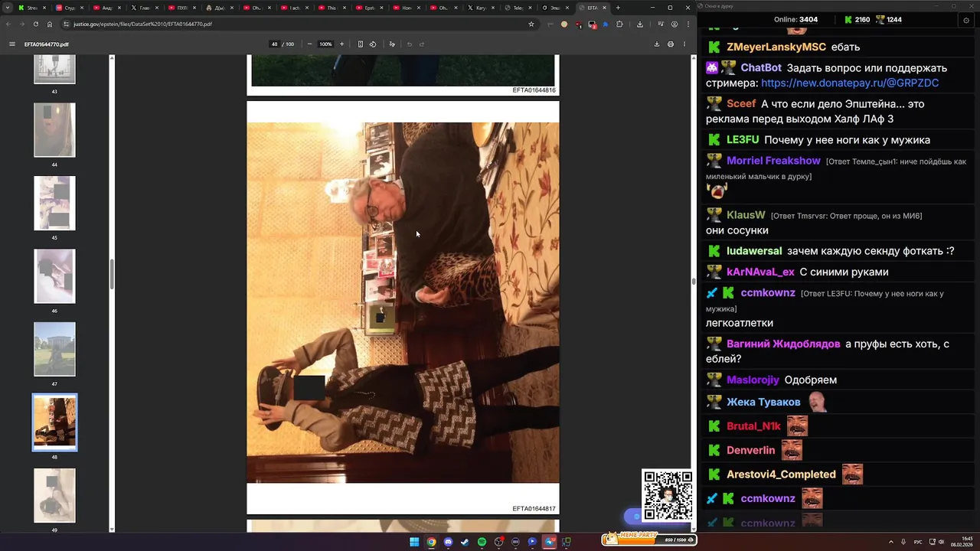Click the fit to page icon
The image size is (980, 551).
[361, 44]
